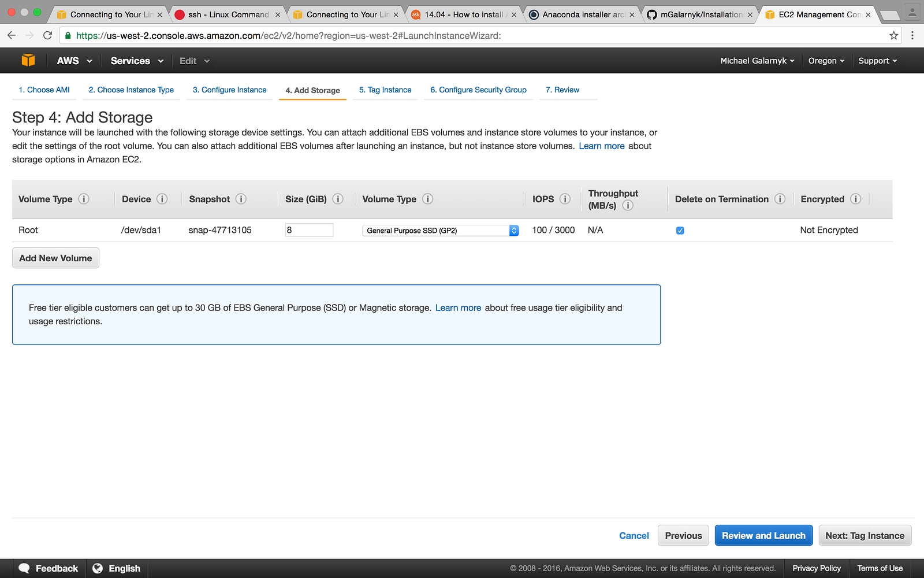Image resolution: width=924 pixels, height=578 pixels.
Task: Click the Size (GiB) input field
Action: (309, 230)
